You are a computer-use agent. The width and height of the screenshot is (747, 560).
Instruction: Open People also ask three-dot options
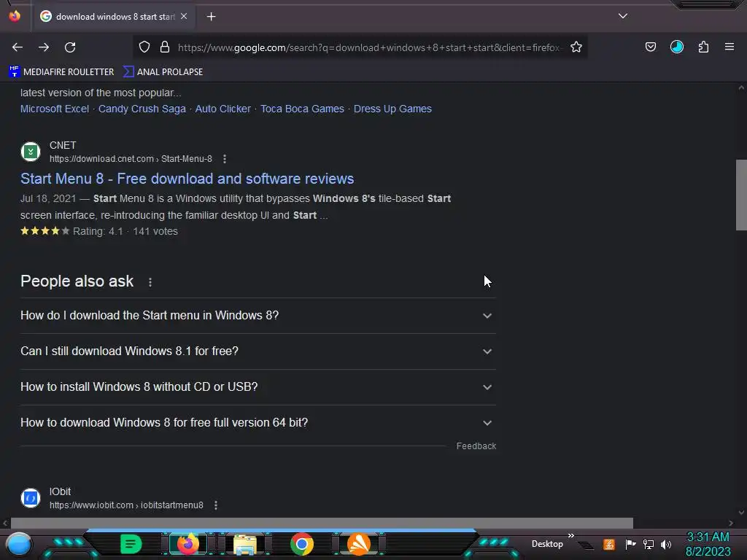[150, 282]
